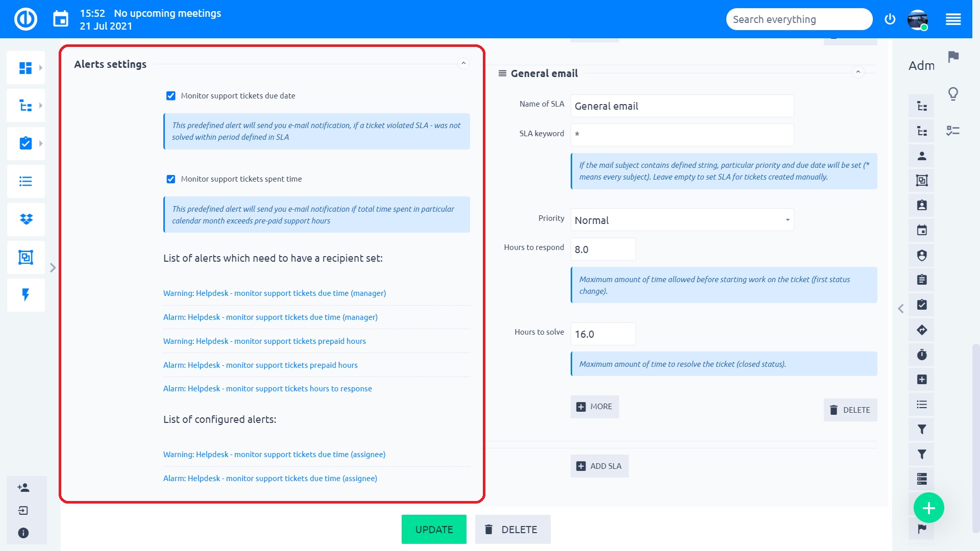
Task: Open the calendar icon in header
Action: pyautogui.click(x=61, y=19)
